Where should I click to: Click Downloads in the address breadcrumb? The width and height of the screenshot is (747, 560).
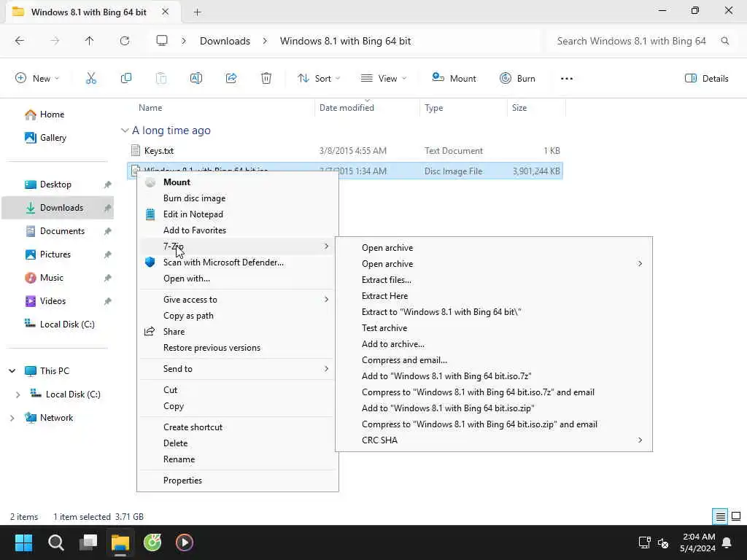(x=225, y=41)
